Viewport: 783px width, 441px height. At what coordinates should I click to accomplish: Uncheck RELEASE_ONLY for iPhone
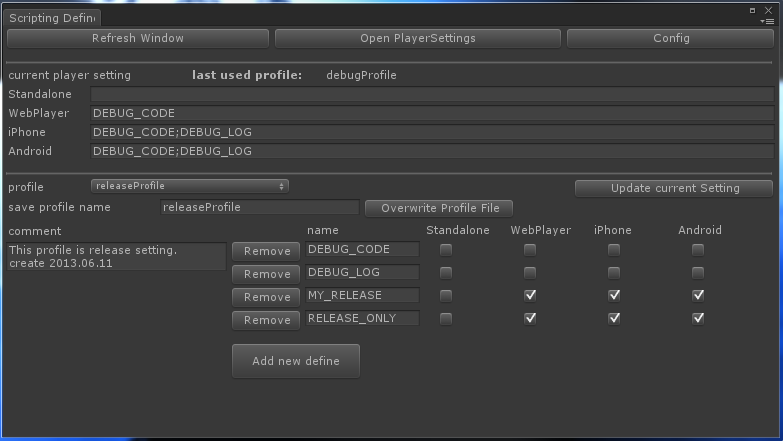coord(614,319)
